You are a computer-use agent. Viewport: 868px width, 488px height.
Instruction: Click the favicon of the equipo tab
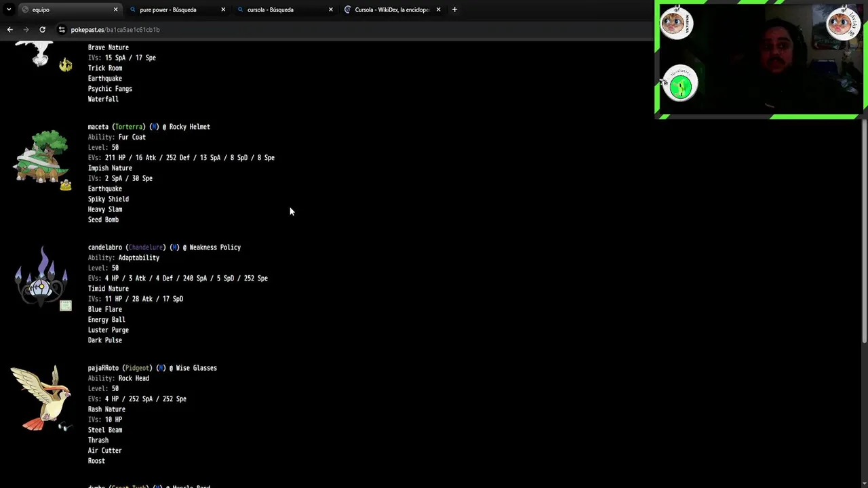(25, 9)
